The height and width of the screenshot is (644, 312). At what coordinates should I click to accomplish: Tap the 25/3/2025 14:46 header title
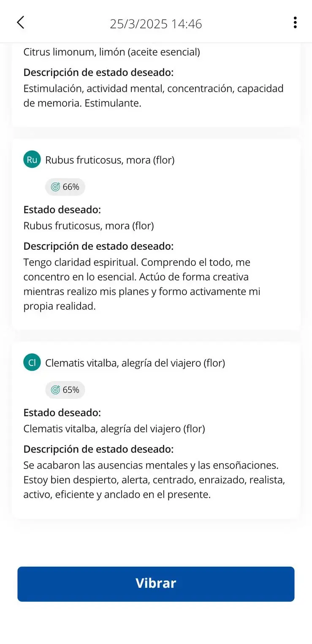click(x=156, y=24)
